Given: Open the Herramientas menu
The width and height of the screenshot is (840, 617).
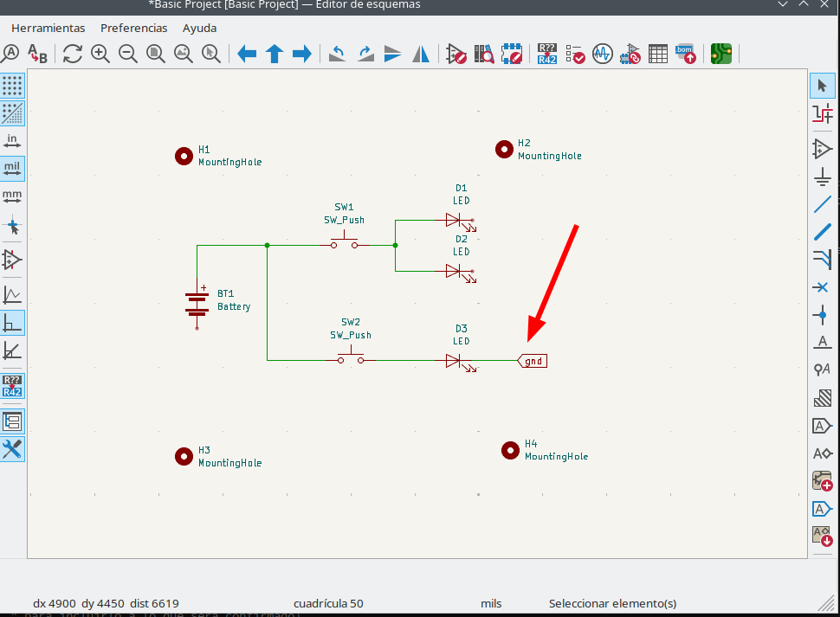Looking at the screenshot, I should (48, 28).
